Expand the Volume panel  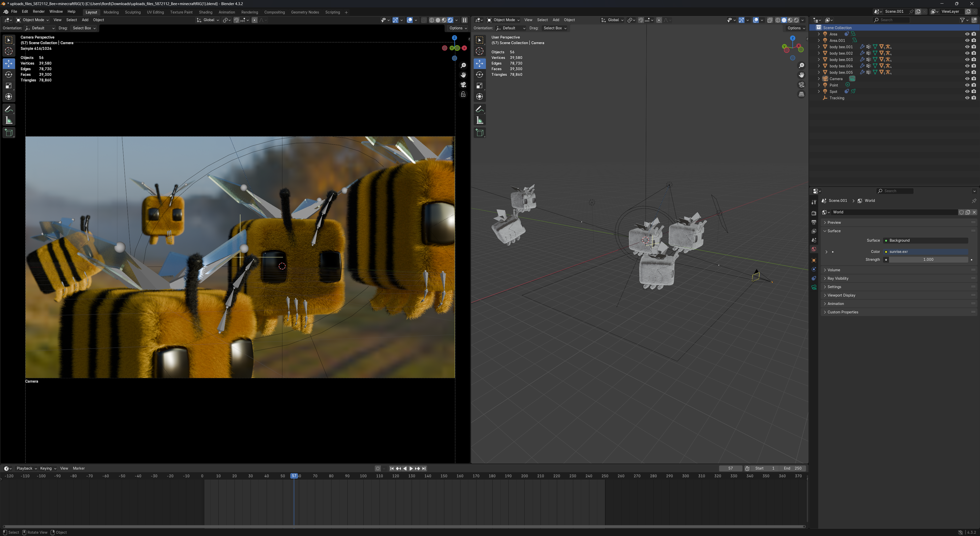click(x=898, y=270)
